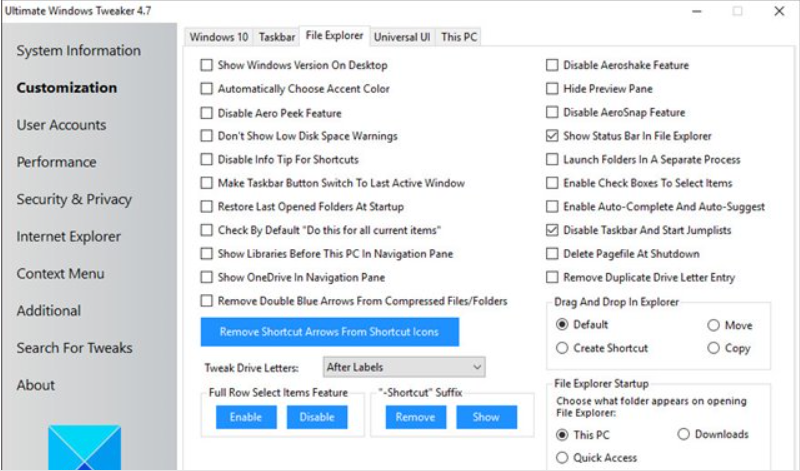Check Make Taskbar Button Switch To Last Active Window
Image resolution: width=800 pixels, height=471 pixels.
tap(207, 183)
